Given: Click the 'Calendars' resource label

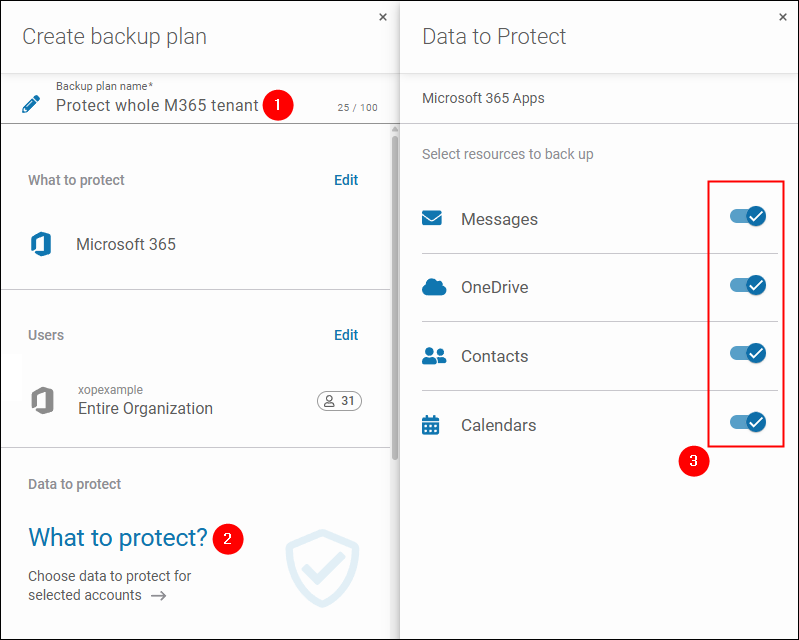Looking at the screenshot, I should [x=498, y=425].
